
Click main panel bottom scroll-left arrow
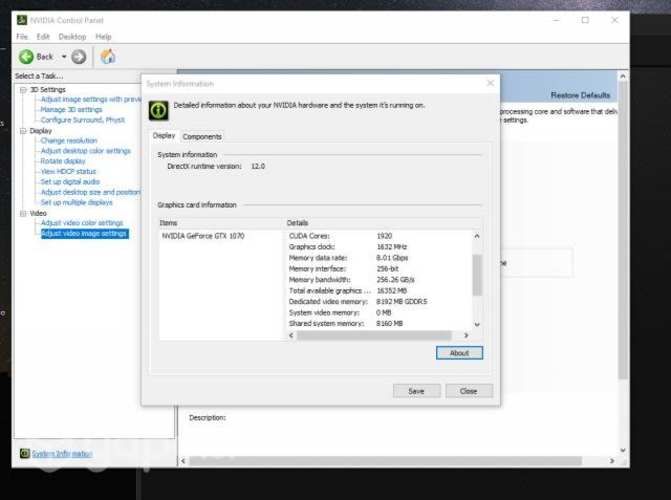(183, 461)
